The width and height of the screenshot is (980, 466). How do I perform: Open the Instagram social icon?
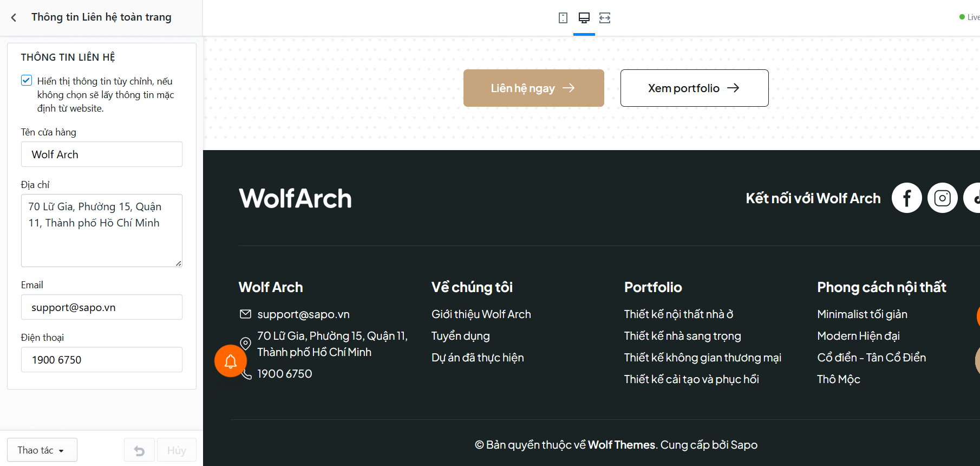coord(943,198)
